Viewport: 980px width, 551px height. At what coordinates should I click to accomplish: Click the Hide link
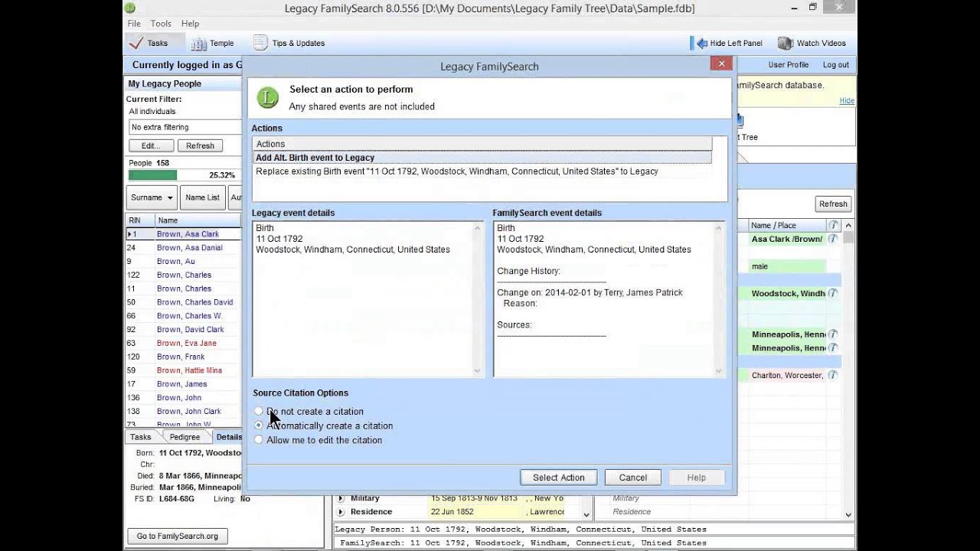tap(847, 101)
